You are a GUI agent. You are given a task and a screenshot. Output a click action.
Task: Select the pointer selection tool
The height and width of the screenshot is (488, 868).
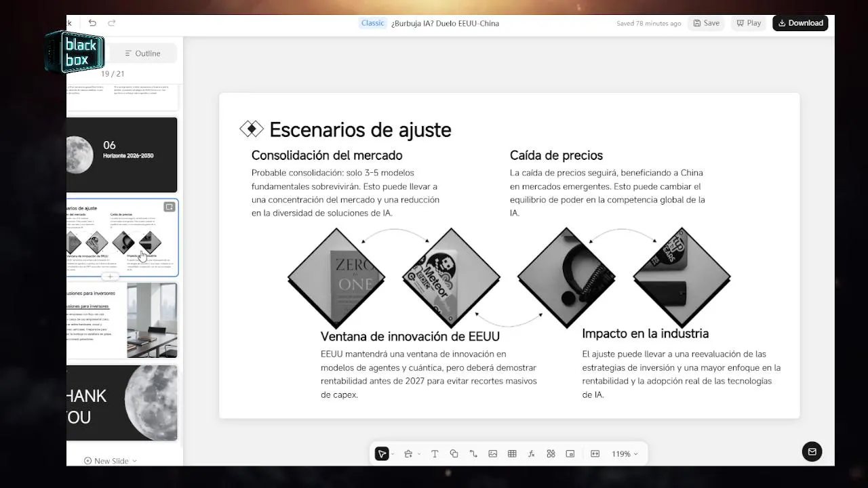pyautogui.click(x=382, y=454)
